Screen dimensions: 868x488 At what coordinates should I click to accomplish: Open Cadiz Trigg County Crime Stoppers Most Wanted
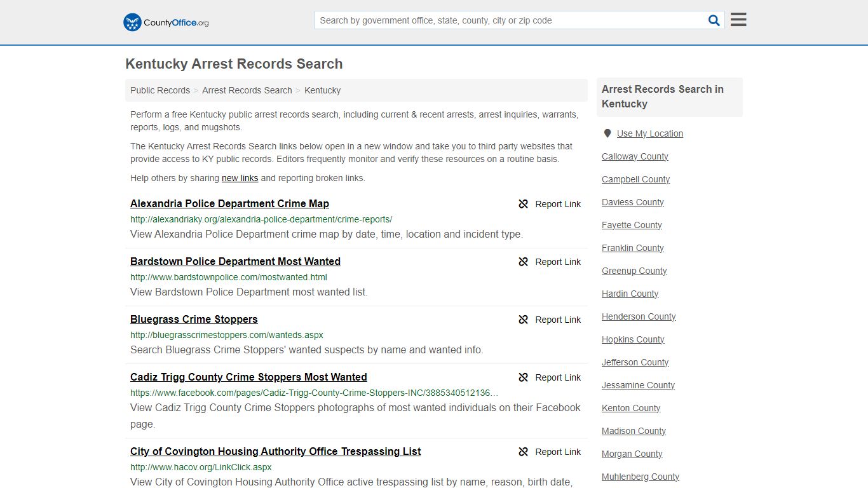[x=248, y=377]
